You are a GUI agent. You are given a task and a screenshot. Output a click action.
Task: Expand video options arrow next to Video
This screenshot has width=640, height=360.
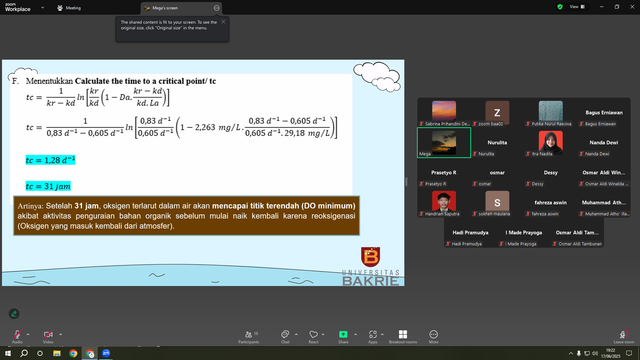click(60, 334)
